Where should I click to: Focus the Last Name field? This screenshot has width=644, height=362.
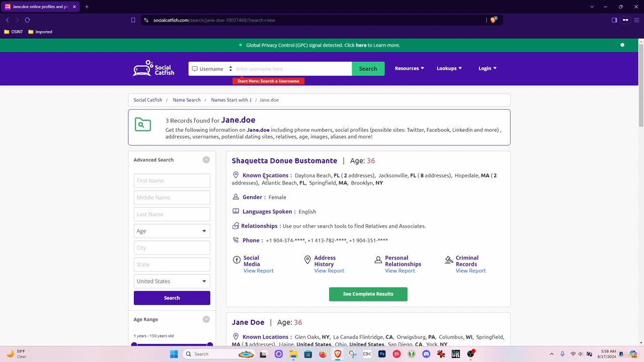pyautogui.click(x=172, y=214)
